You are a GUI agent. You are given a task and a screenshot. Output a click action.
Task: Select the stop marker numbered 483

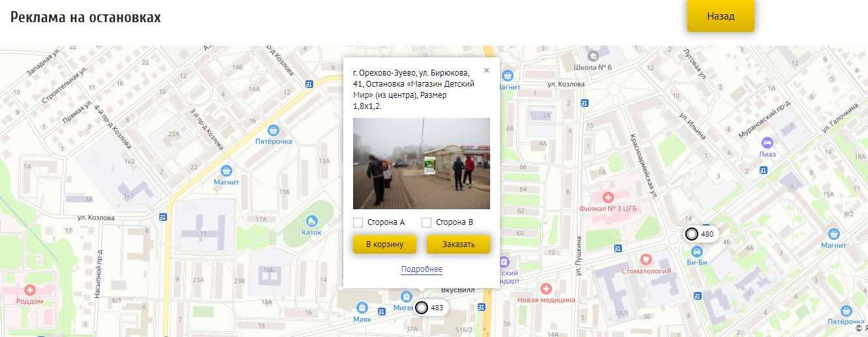430,307
